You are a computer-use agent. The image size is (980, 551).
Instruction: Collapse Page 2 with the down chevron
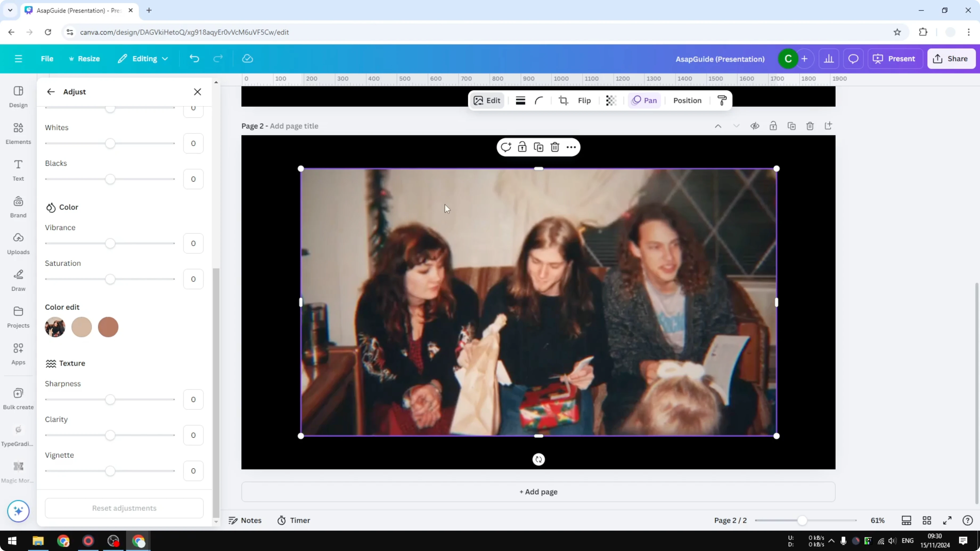737,126
